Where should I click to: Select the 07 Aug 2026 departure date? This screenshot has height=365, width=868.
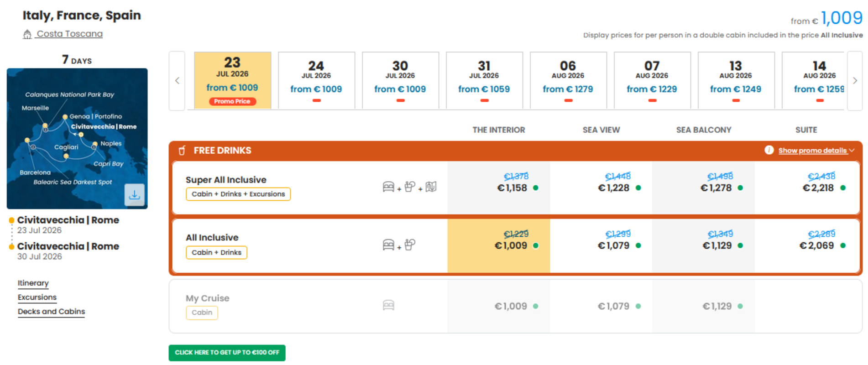[x=652, y=80]
